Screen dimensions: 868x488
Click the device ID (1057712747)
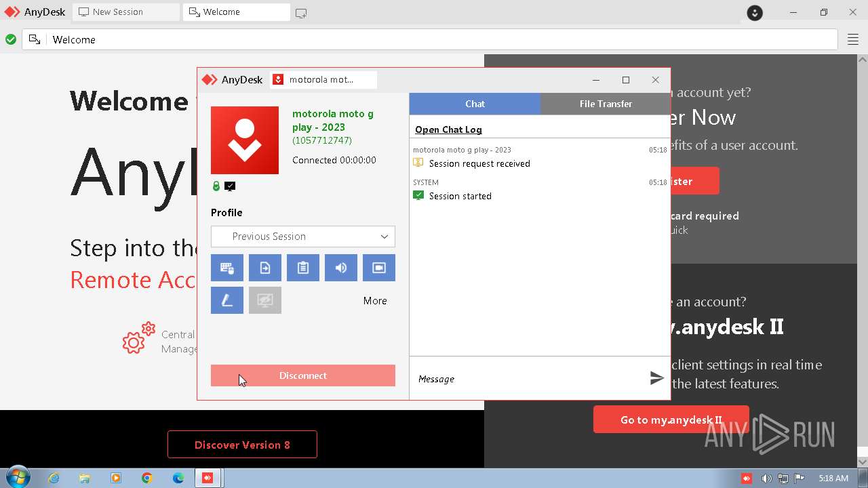tap(322, 140)
